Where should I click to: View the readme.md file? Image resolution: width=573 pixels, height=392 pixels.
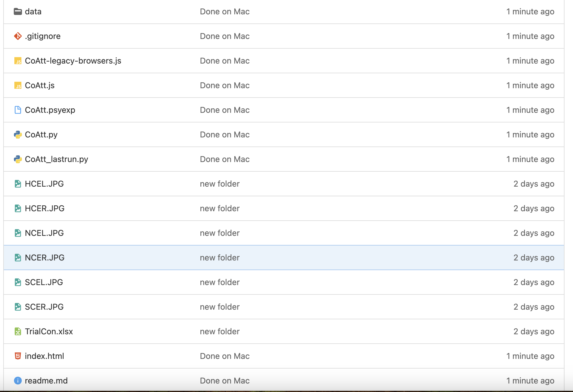pyautogui.click(x=46, y=381)
